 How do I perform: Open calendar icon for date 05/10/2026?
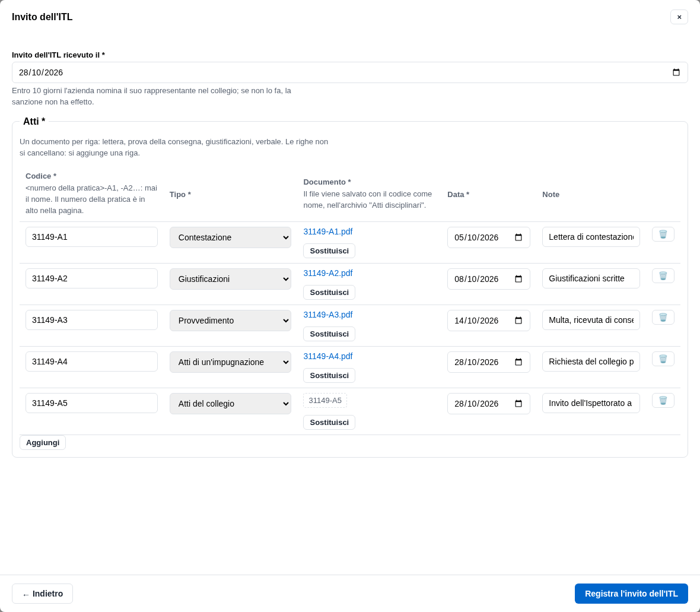click(518, 237)
